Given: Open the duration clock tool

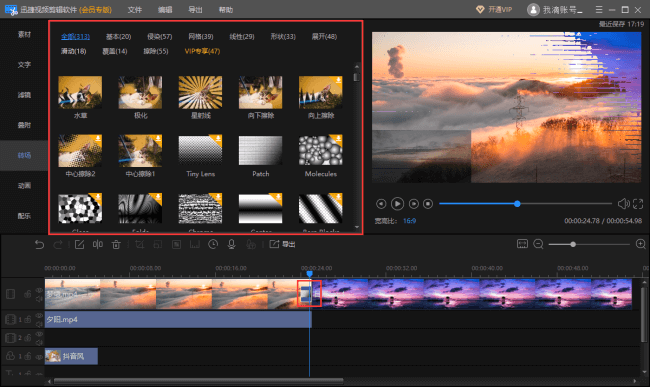Looking at the screenshot, I should tap(213, 244).
